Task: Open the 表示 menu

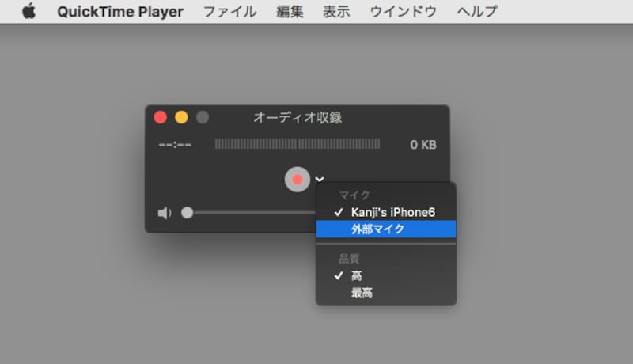Action: 336,12
